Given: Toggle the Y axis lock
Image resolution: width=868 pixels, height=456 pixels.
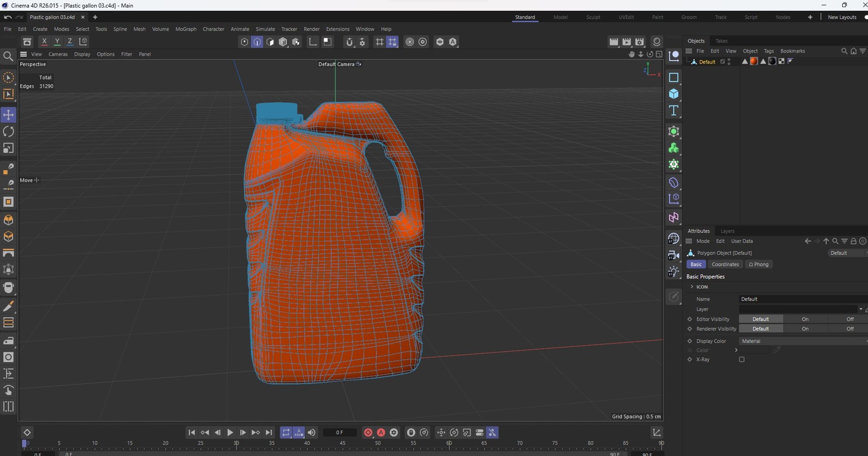Looking at the screenshot, I should point(57,42).
